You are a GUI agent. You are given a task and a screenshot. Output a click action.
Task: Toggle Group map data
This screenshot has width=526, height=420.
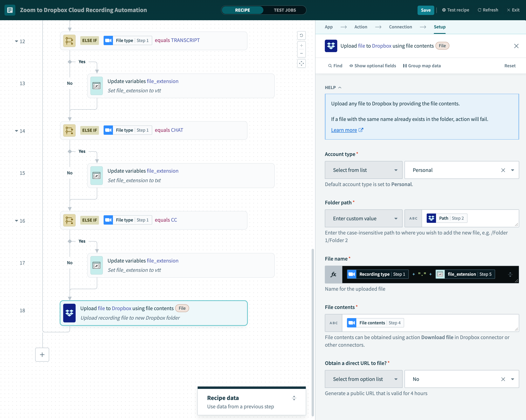coord(422,66)
